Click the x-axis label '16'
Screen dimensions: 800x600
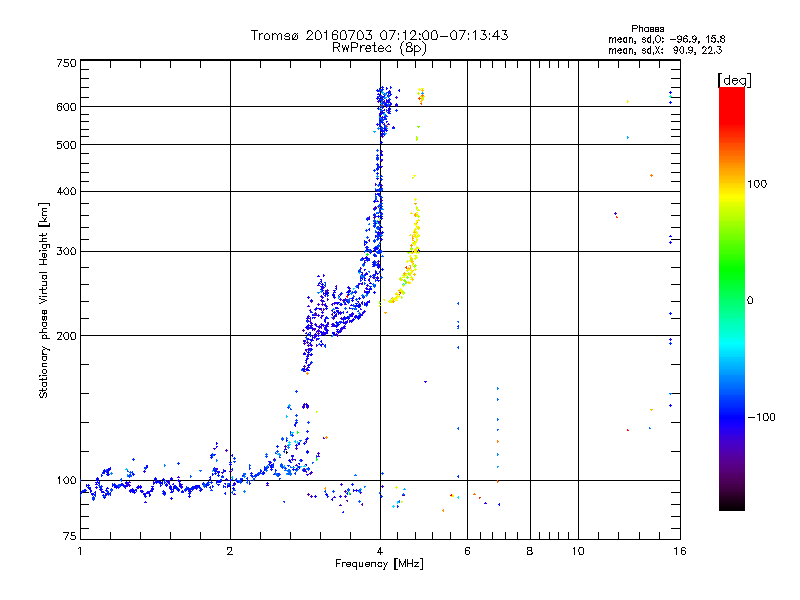click(680, 551)
